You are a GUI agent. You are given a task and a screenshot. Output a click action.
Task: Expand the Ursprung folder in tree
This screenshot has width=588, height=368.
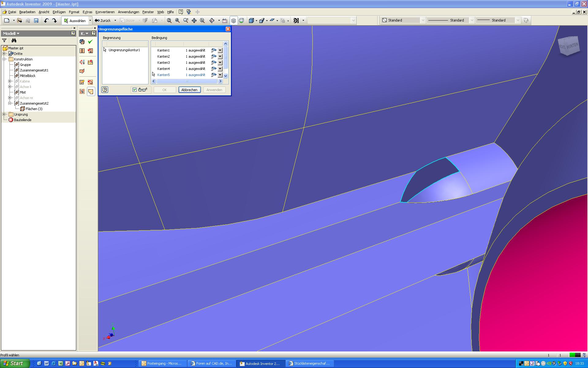[x=4, y=114]
